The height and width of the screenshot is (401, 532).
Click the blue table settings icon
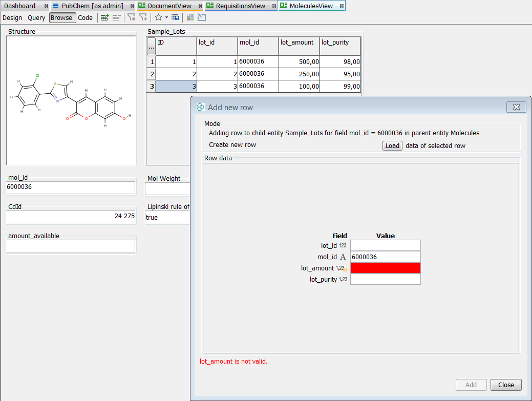click(176, 17)
